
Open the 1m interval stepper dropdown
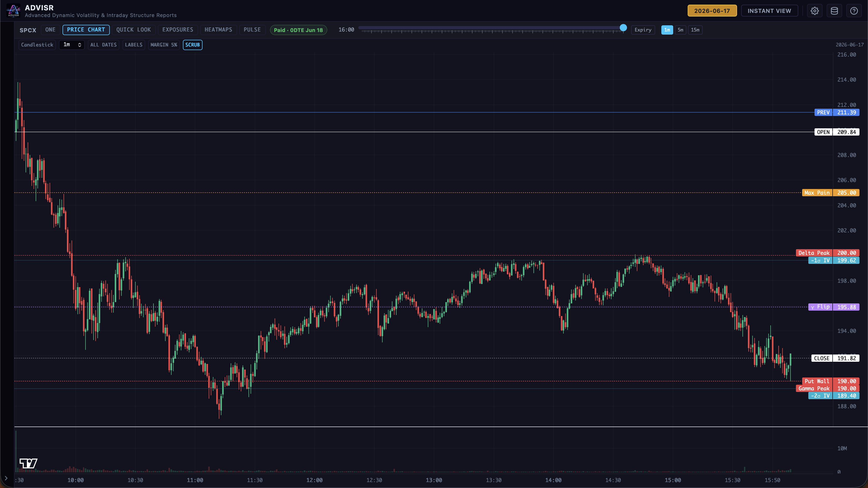[x=72, y=45]
